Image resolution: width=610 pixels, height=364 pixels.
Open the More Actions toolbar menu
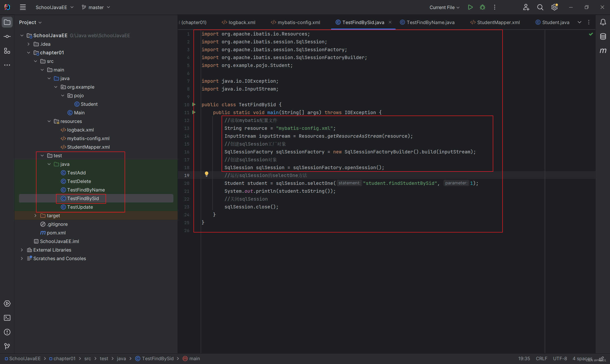coord(494,7)
